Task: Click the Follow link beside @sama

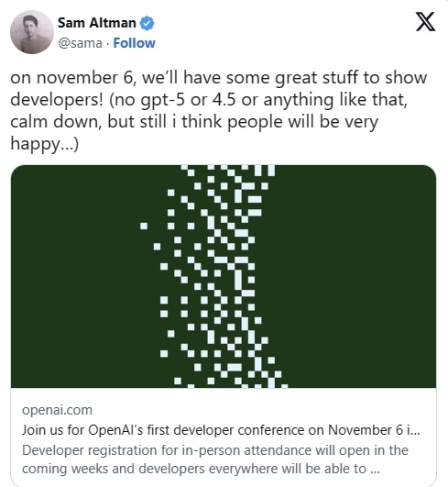Action: coord(134,43)
